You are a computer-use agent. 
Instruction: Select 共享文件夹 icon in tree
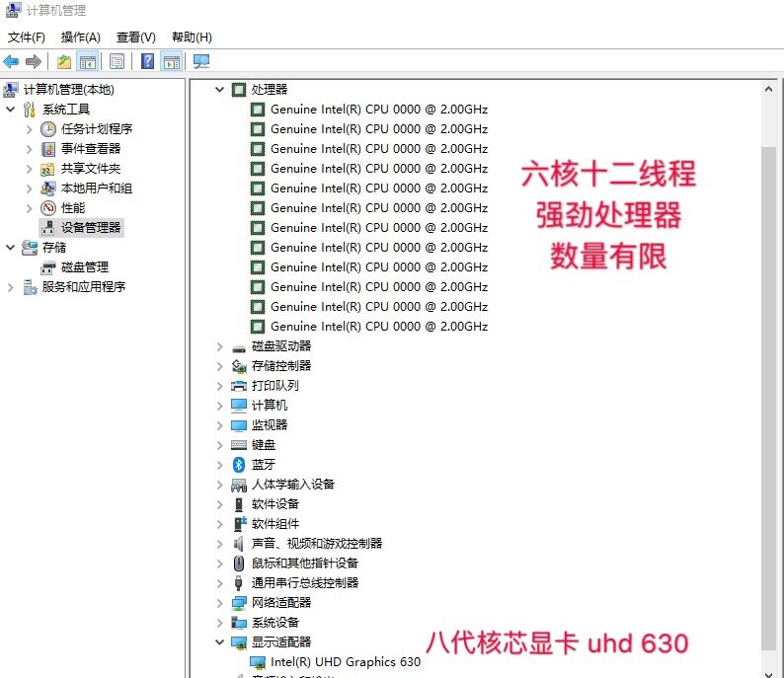47,169
